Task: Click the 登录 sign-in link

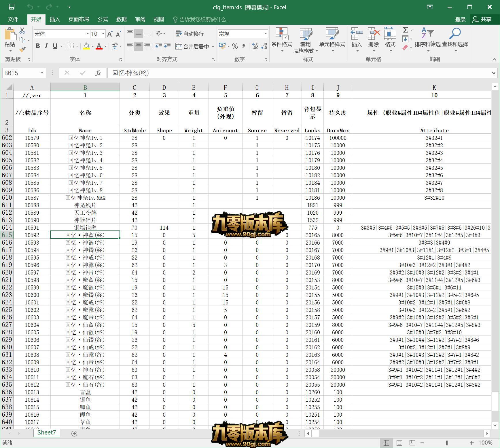Action: [x=460, y=19]
